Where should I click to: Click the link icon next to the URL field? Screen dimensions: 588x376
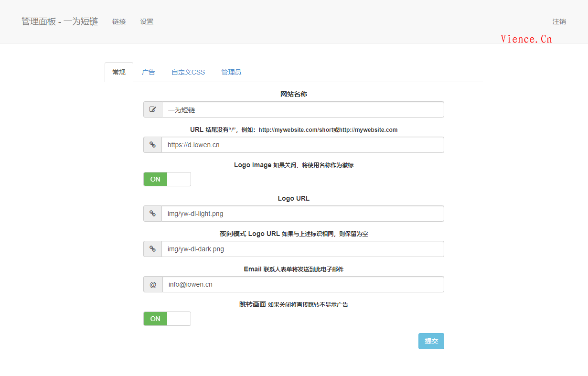click(152, 145)
